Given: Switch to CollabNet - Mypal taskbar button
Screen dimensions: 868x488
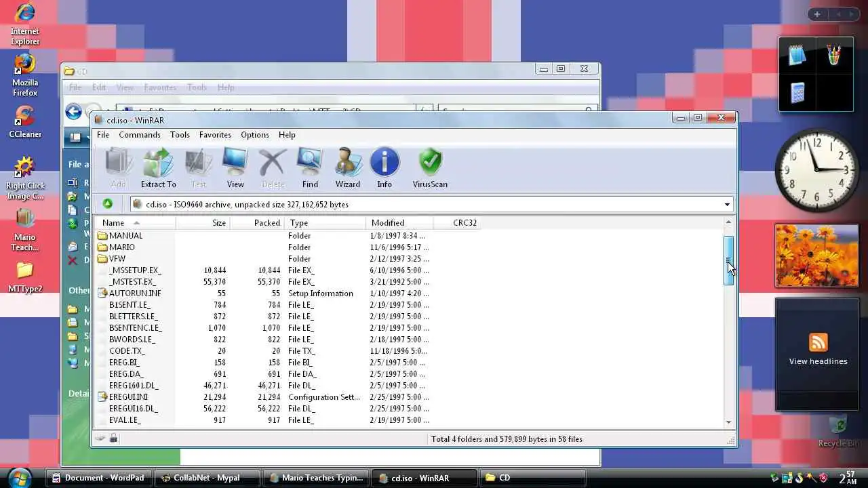Looking at the screenshot, I should [x=208, y=478].
